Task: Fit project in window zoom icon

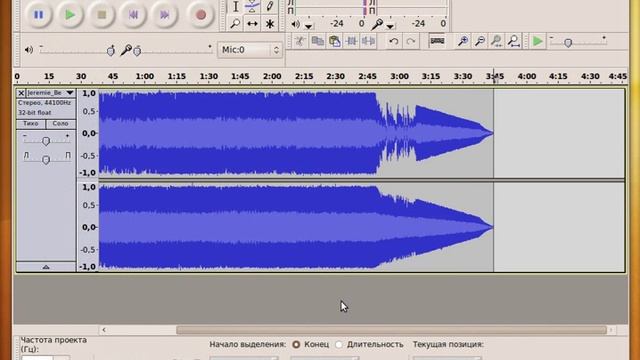Action: [514, 41]
